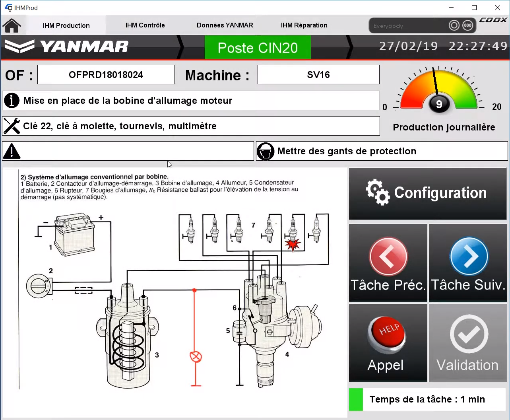
Task: Open the IHM Production tab
Action: point(66,25)
